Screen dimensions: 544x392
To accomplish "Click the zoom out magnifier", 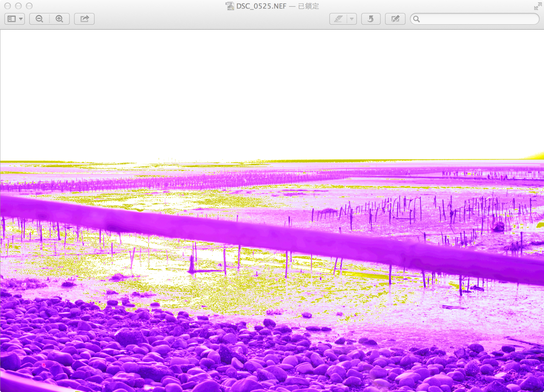I will (39, 19).
